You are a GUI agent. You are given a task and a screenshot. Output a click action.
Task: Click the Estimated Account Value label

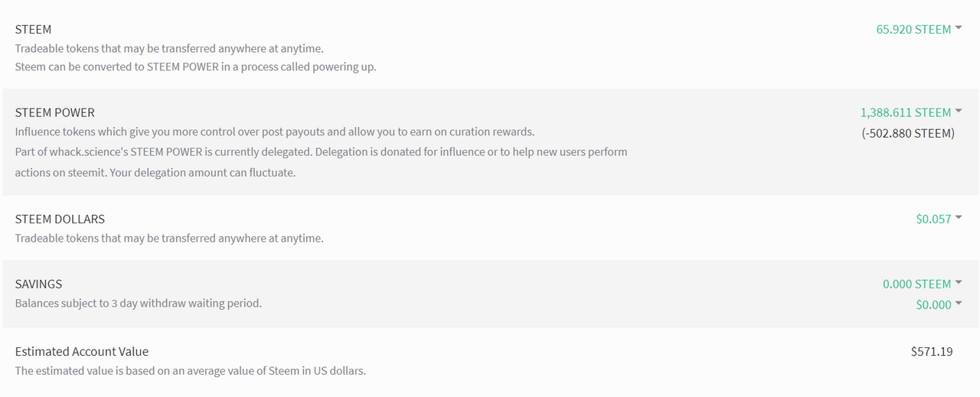(x=82, y=352)
